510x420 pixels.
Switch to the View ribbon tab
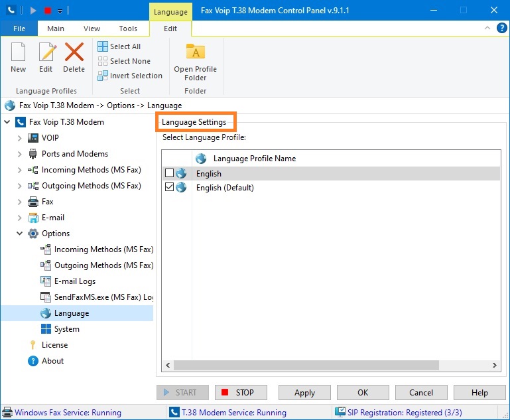92,29
